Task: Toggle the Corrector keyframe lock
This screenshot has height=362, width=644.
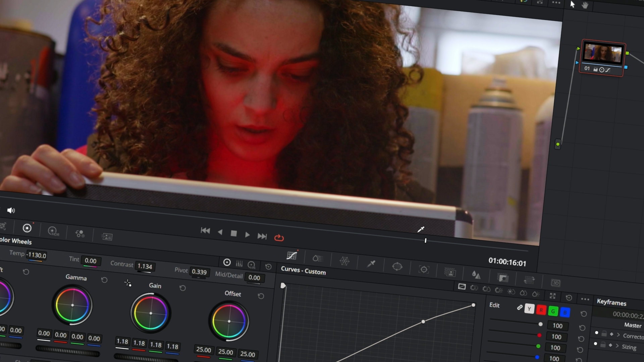Action: tap(604, 334)
